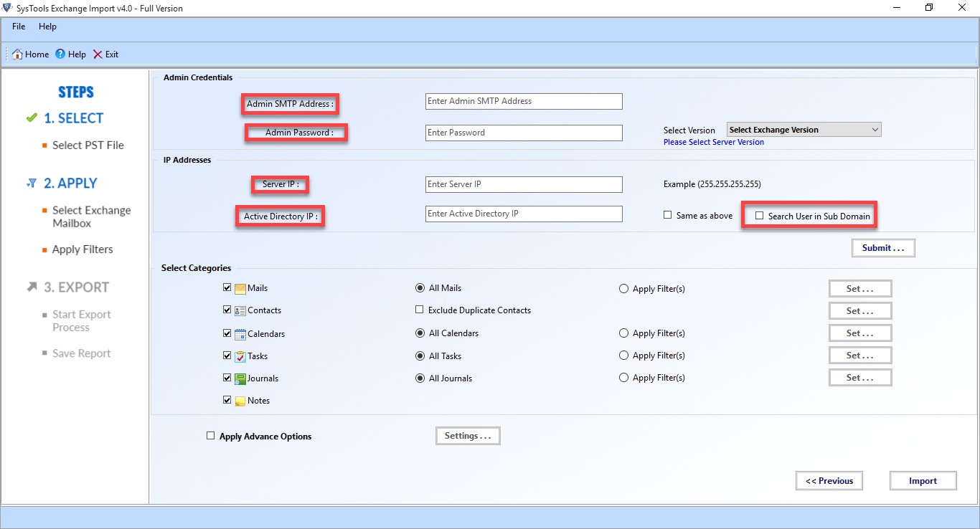Screen dimensions: 980x529
Task: Enable Exclude Duplicate Contacts checkbox
Action: click(x=420, y=310)
